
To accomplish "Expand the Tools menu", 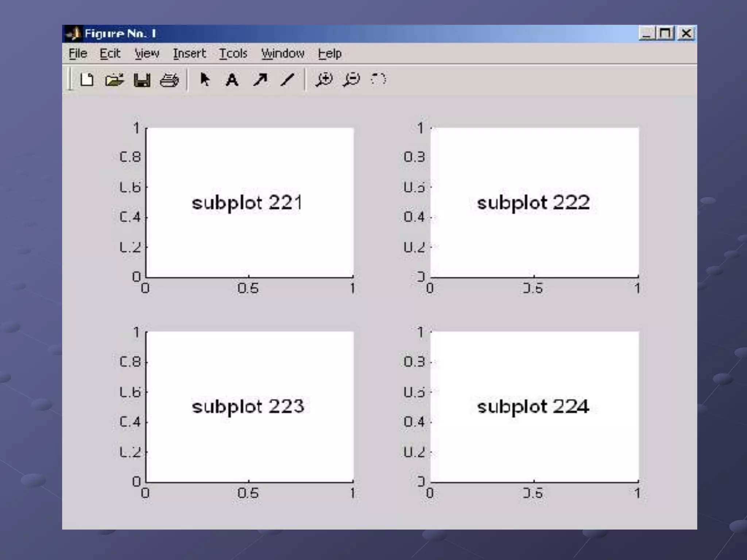I will (x=233, y=54).
